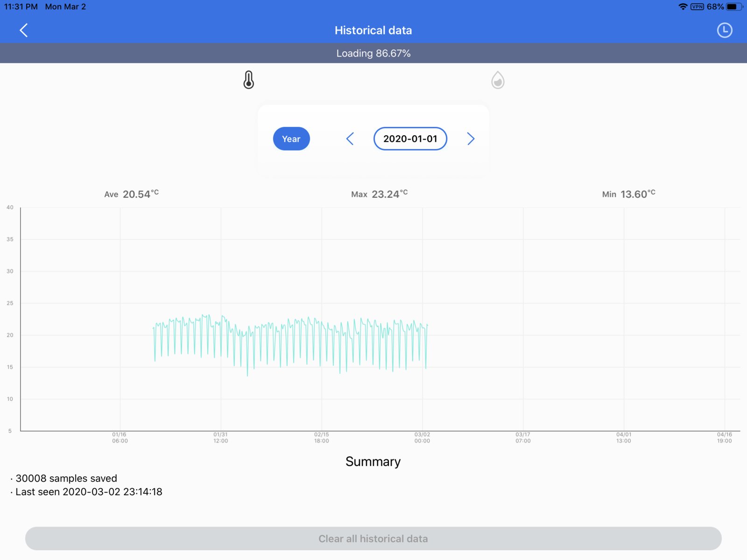The image size is (747, 560).
Task: Tap the 04/01 13:00 axis label
Action: [x=624, y=438]
